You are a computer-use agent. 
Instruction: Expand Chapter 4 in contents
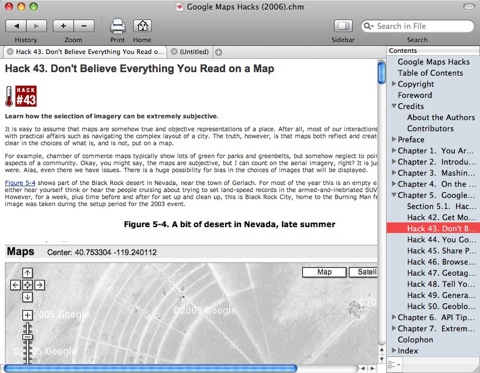click(x=394, y=184)
